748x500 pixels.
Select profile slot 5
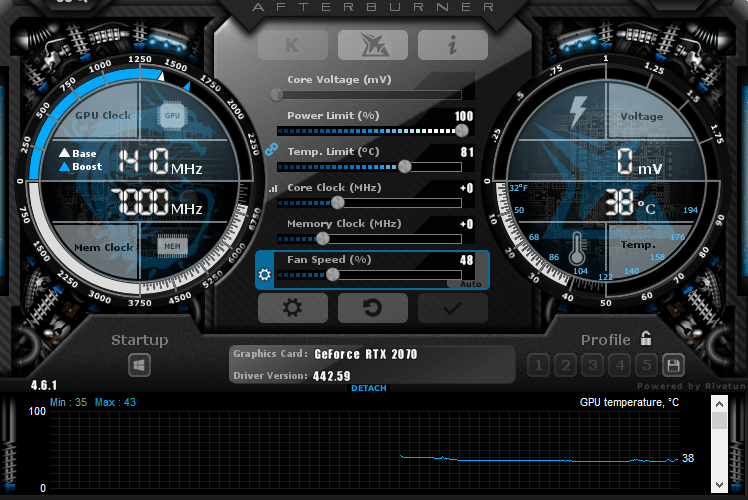647,365
